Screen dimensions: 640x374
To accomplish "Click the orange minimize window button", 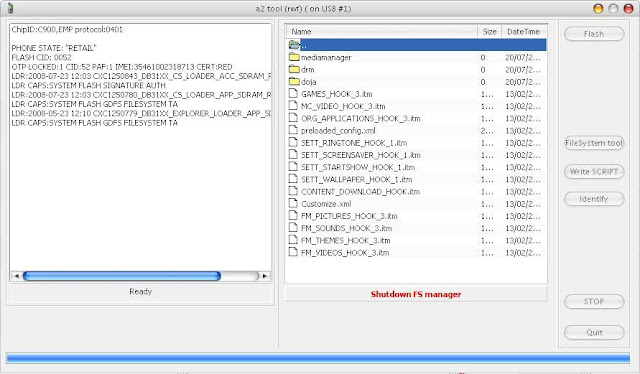I will (598, 9).
